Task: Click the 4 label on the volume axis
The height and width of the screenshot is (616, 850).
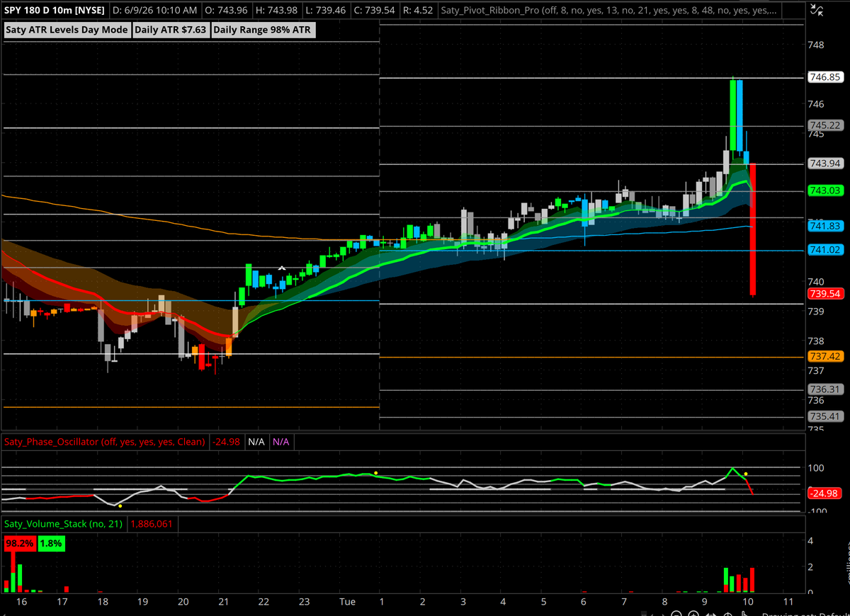Action: (812, 541)
